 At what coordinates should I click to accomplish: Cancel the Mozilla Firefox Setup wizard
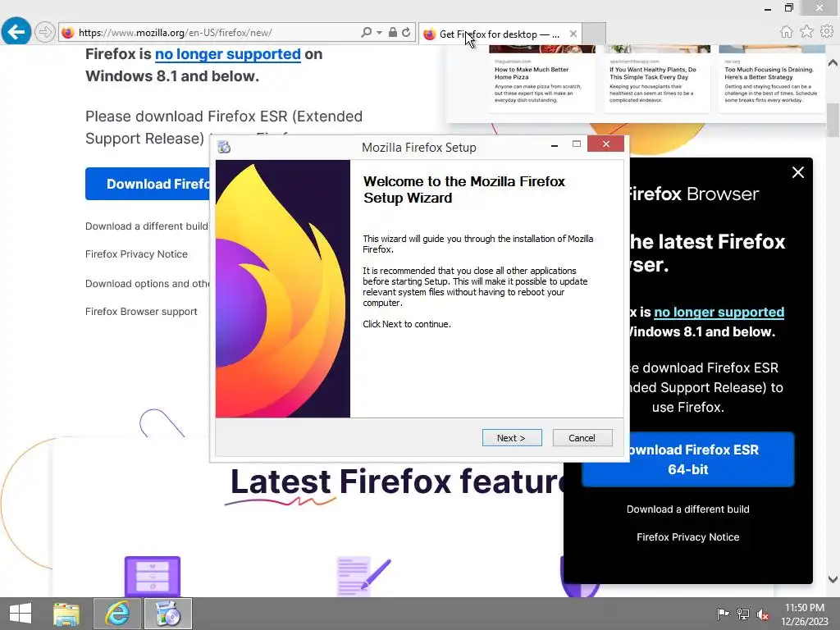(582, 438)
